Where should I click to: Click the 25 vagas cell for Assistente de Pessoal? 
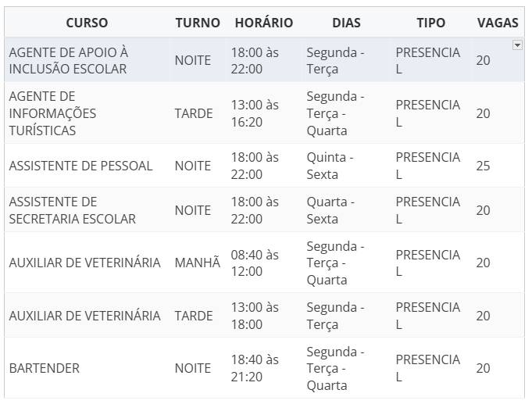tap(483, 166)
